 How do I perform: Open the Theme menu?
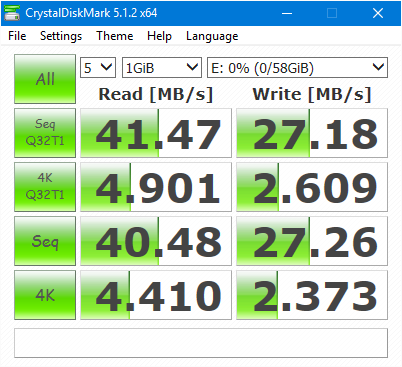coord(115,36)
